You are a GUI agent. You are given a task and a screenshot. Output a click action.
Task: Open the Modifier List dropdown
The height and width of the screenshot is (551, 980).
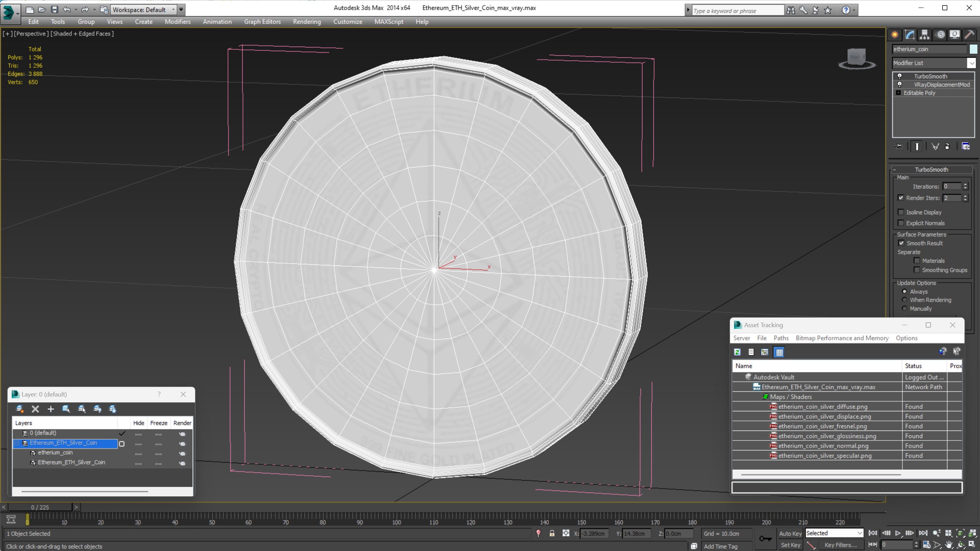[972, 63]
